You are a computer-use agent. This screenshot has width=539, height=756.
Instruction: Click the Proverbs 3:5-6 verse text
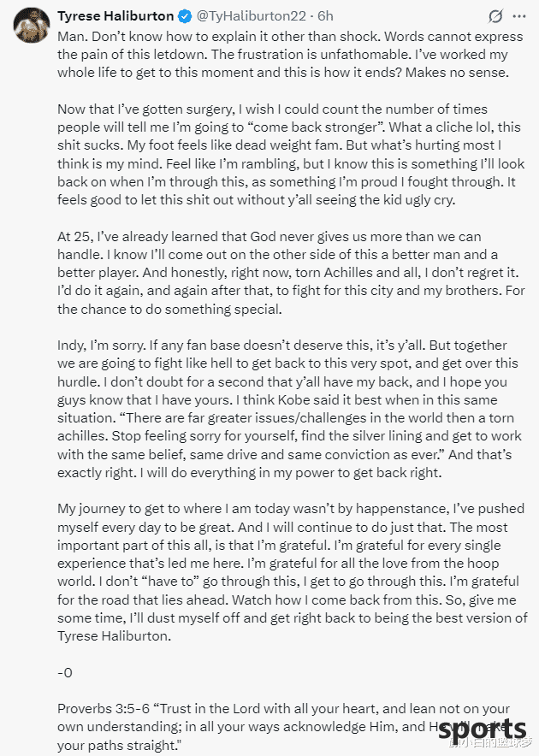click(283, 727)
